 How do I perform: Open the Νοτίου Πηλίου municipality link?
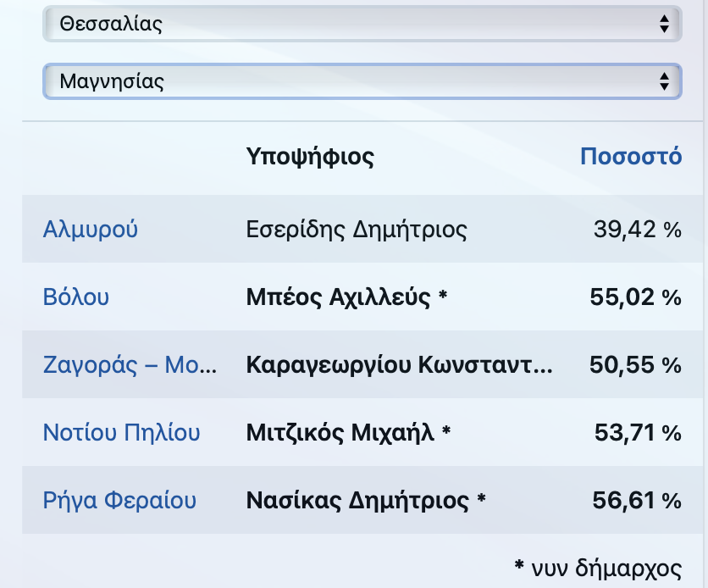pos(121,433)
